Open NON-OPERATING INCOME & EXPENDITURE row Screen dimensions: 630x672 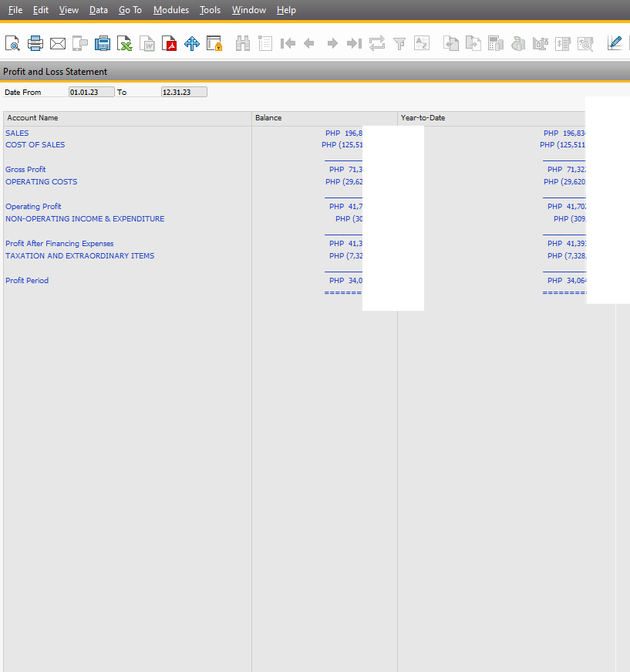point(85,218)
